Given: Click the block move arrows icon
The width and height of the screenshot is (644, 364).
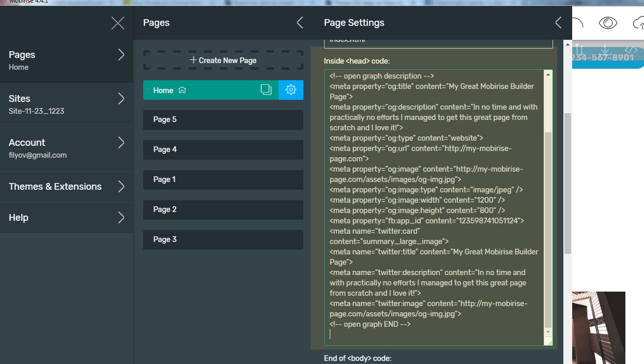Looking at the screenshot, I should click(579, 50).
